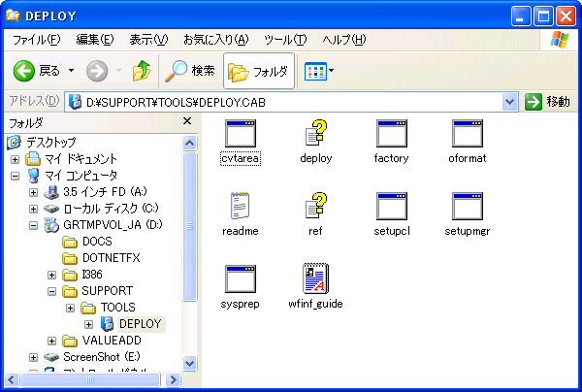This screenshot has width=582, height=392.
Task: Select GRTMPVOL_JA (D:) drive in tree
Action: click(113, 225)
